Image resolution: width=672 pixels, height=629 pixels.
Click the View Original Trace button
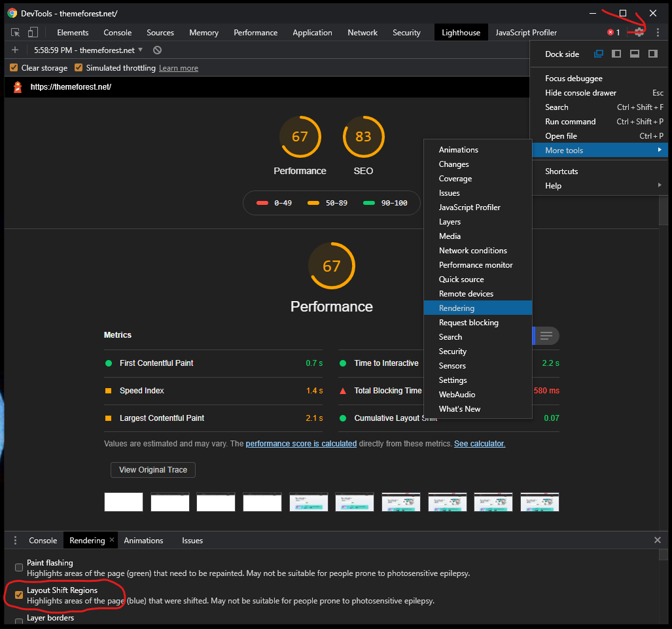click(152, 470)
